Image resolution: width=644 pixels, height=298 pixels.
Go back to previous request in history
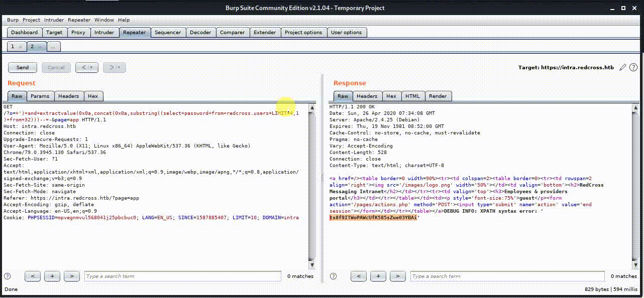pyautogui.click(x=84, y=67)
